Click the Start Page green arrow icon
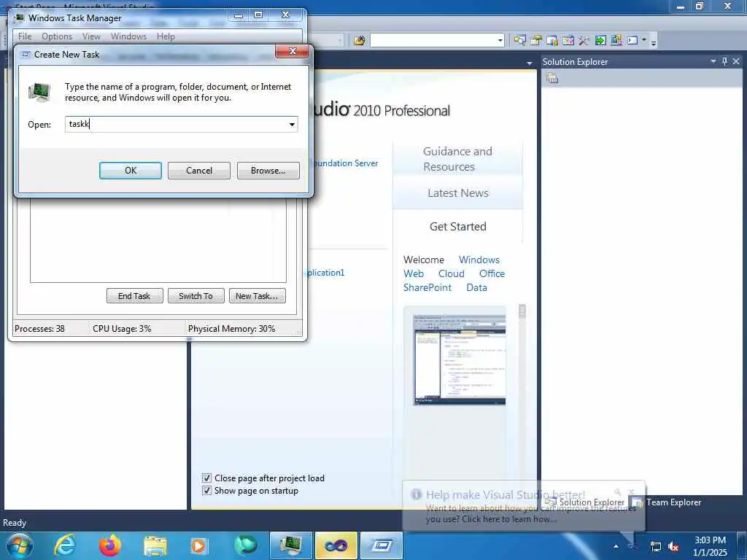The image size is (747, 560). (600, 41)
